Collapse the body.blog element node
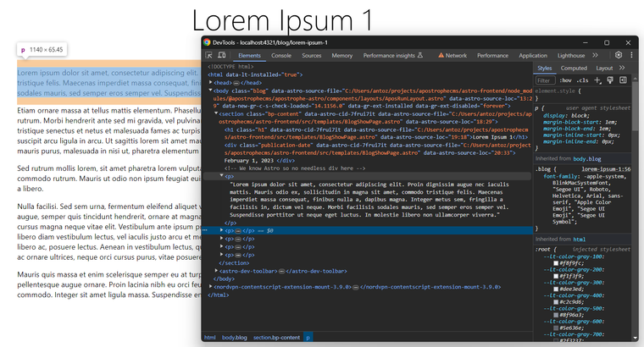The image size is (644, 347). (211, 91)
